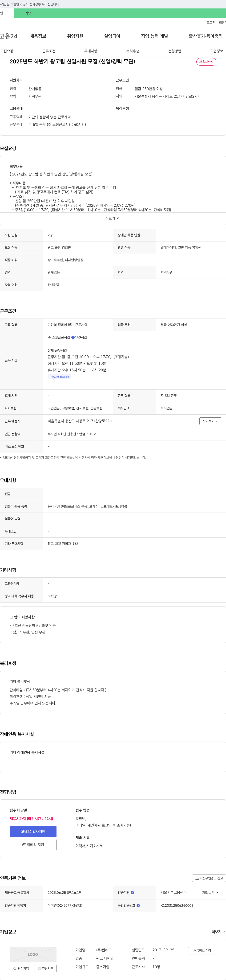Open 지도 보기 dropdown beside 서울서부고용센터
Image resolution: width=226 pixels, height=980 pixels.
[x=210, y=893]
